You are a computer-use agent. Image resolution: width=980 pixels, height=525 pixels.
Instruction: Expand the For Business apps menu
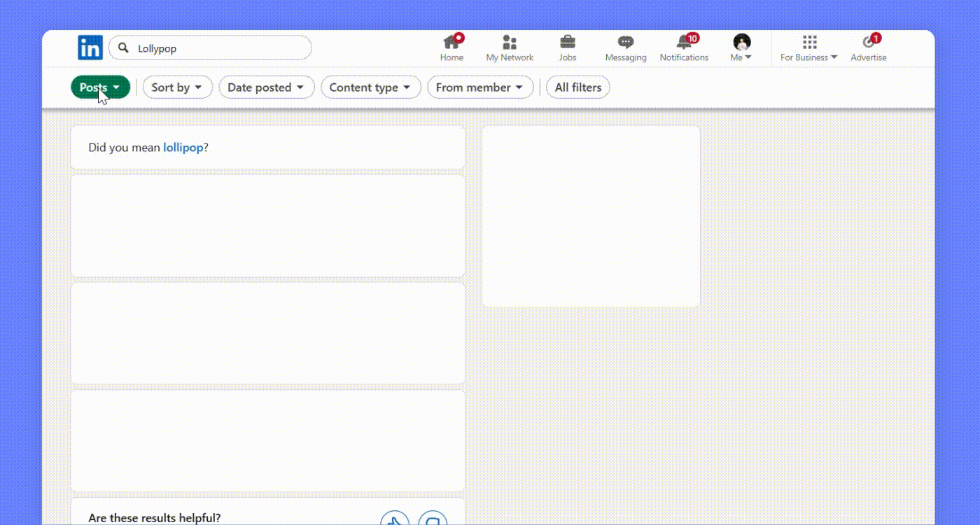click(x=808, y=48)
